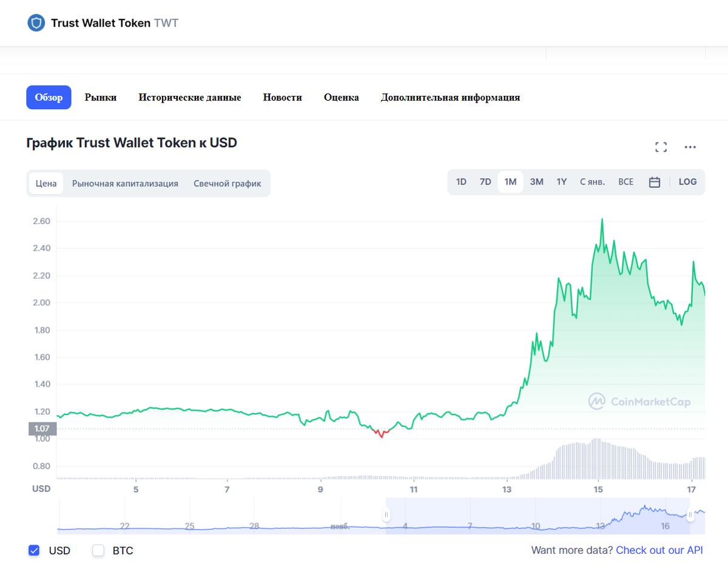This screenshot has height=569, width=728.
Task: Grab the right range slider handle
Action: (x=690, y=516)
